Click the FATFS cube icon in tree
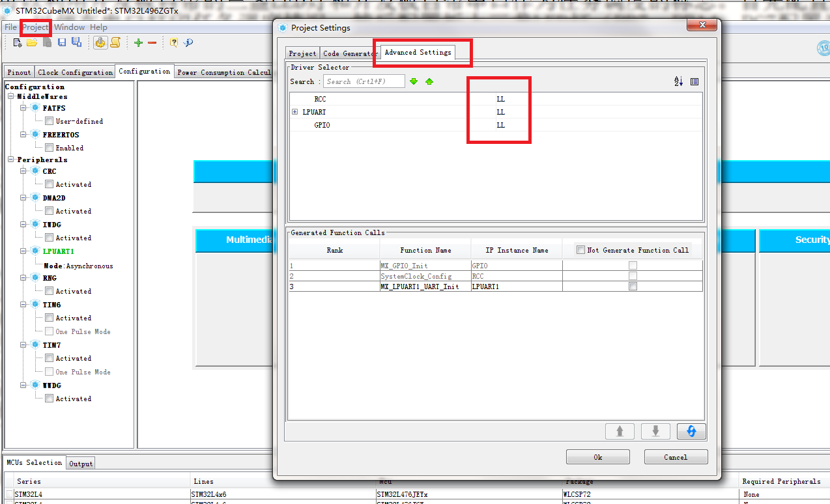The image size is (830, 504). [35, 108]
